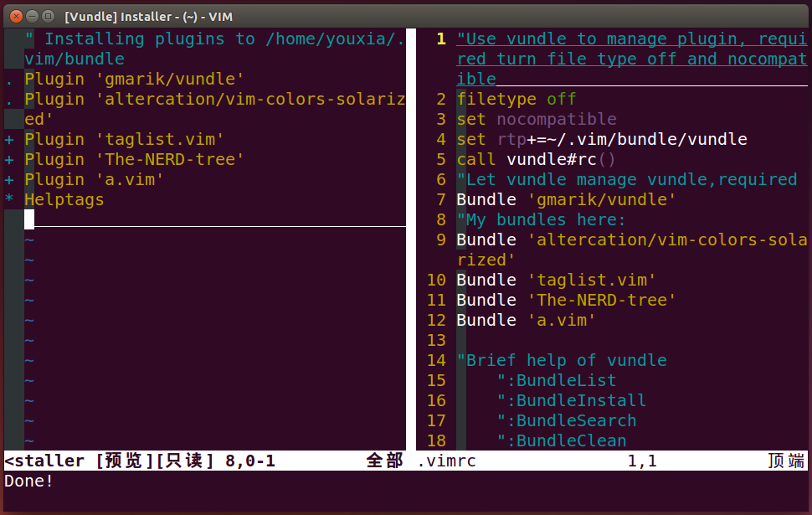
Task: Click the '全部' indicator in installer status line
Action: (385, 461)
